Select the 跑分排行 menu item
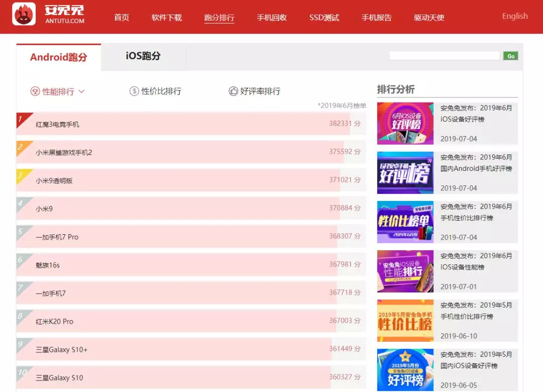The height and width of the screenshot is (392, 543). tap(219, 18)
